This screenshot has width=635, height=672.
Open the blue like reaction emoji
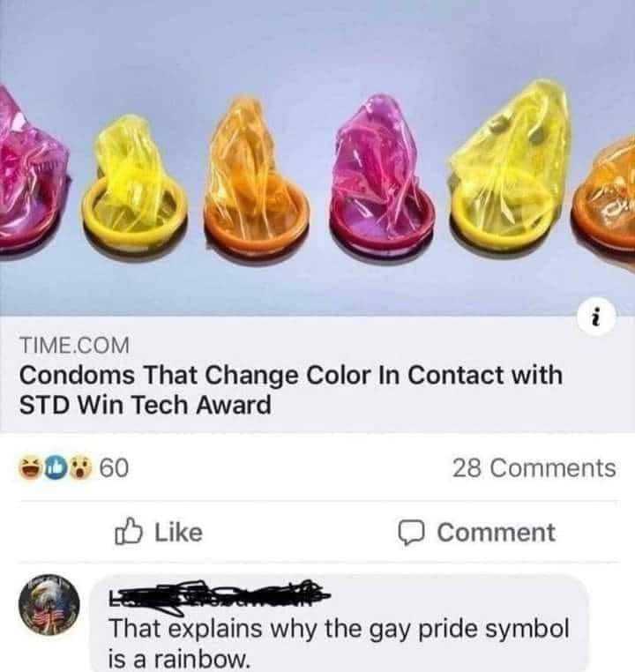(x=55, y=467)
